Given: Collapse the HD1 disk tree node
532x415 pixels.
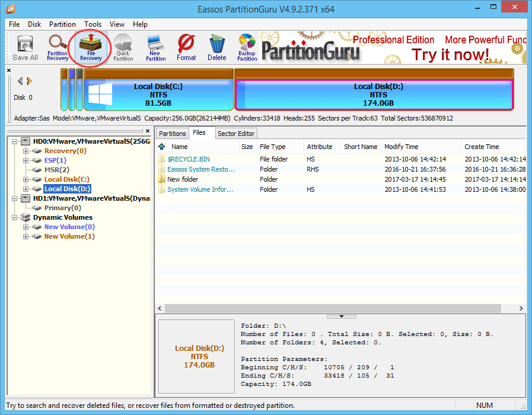Looking at the screenshot, I should (x=15, y=198).
